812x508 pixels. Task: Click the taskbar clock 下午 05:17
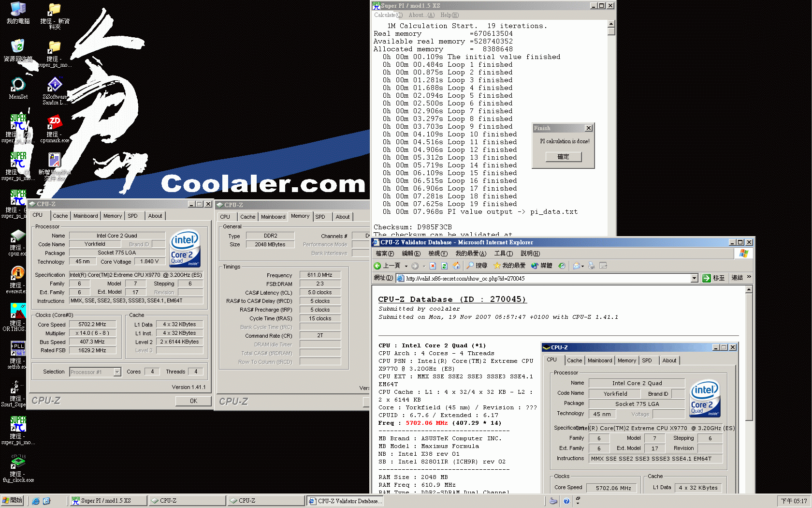coord(794,501)
